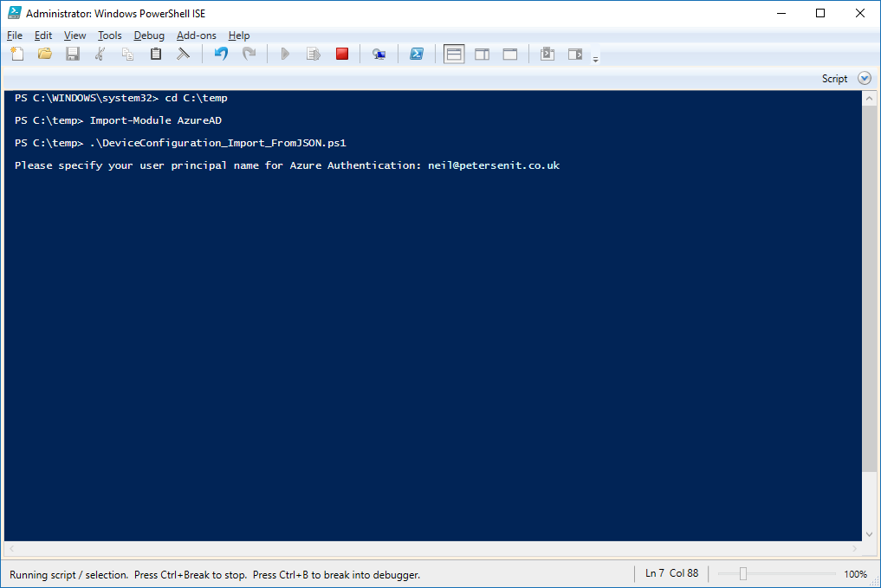Show script pane maximized icon

coord(510,55)
